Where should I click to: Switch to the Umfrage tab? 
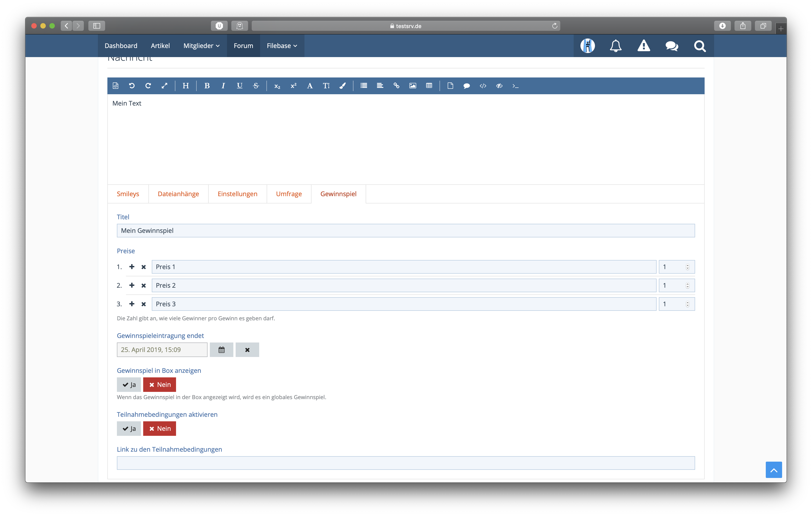tap(289, 194)
